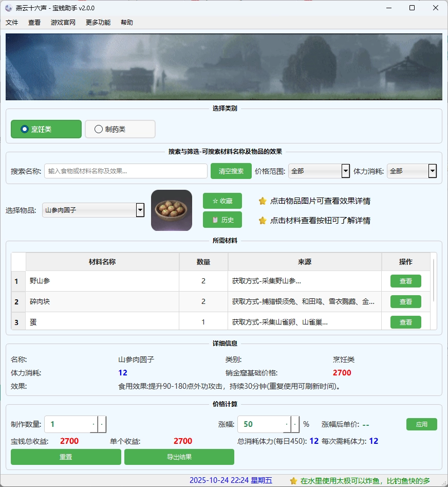Screen dimensions: 448x487
Task: Click the 应用 button for 涨幅
Action: 421,424
